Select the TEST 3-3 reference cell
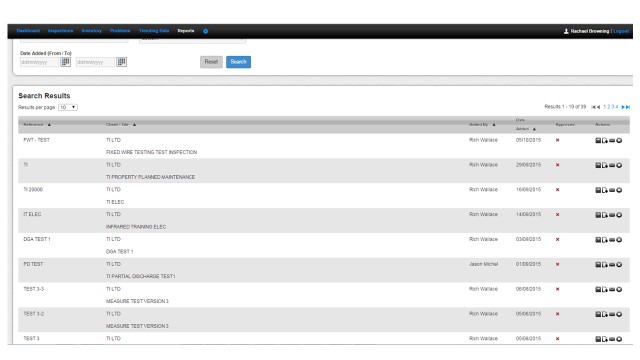This screenshot has height=360, width=640. pos(33,289)
